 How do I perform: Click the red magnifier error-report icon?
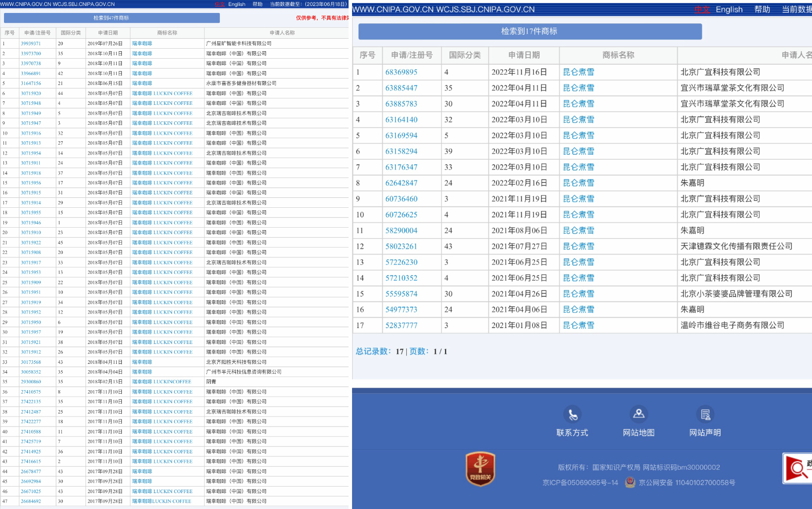pos(797,468)
